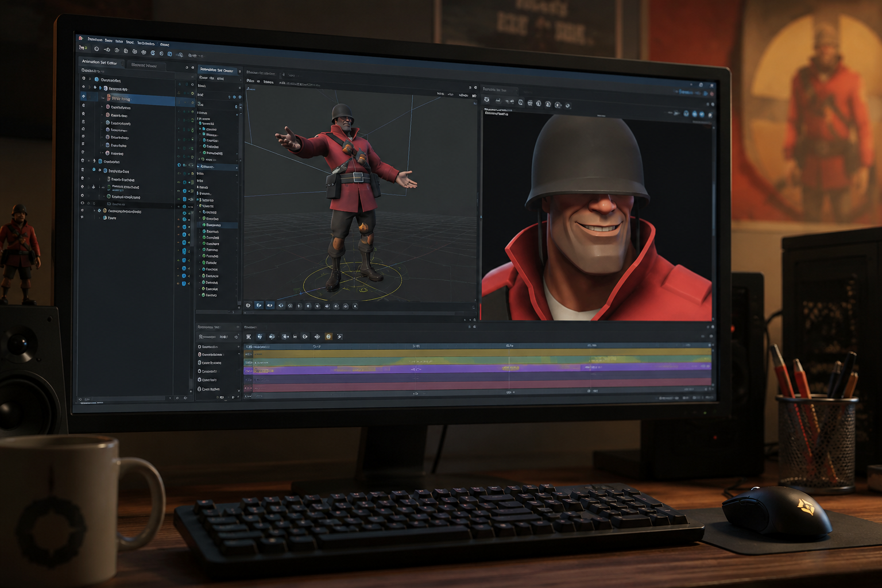This screenshot has width=882, height=588.
Task: Select the yellow-olive top track in the timeline
Action: click(478, 354)
